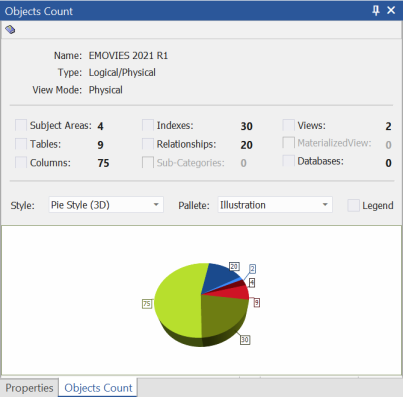Screen dimensions: 403x397
Task: Tick the Databases checkbox
Action: coord(289,161)
